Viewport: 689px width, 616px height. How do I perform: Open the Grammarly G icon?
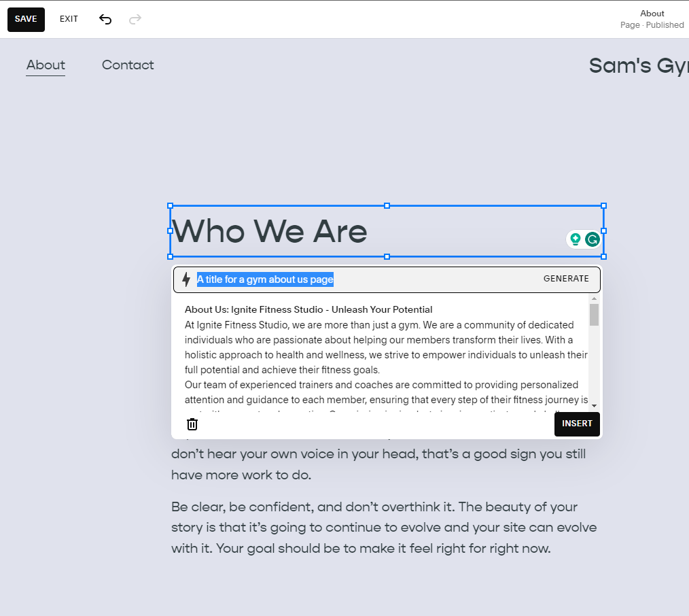(x=593, y=239)
